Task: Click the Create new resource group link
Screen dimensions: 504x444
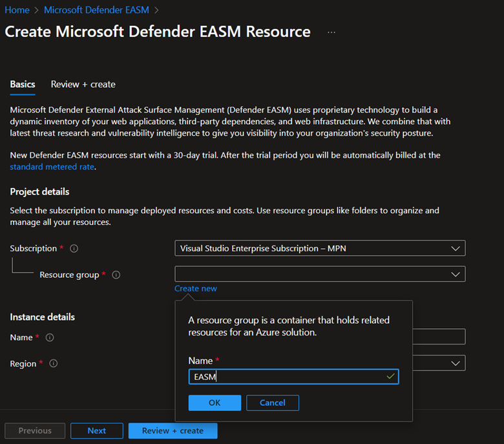Action: click(195, 288)
